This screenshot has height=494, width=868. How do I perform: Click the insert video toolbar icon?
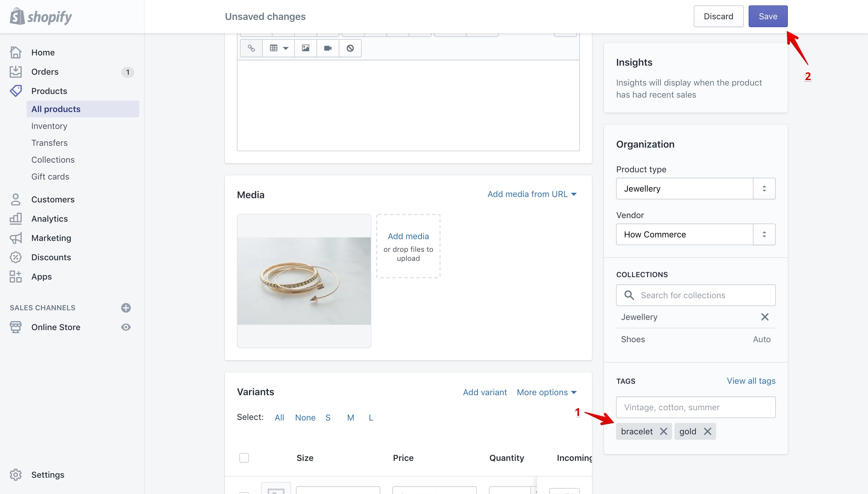tap(328, 48)
